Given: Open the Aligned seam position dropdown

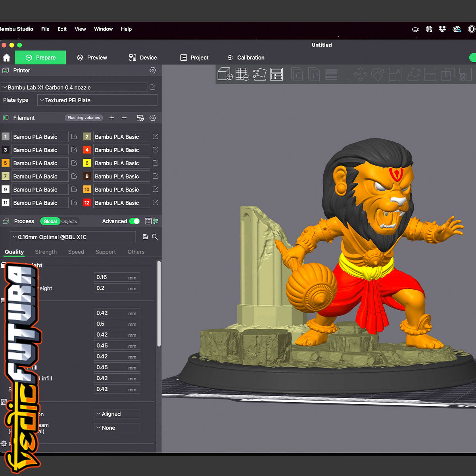Looking at the screenshot, I should tap(117, 414).
